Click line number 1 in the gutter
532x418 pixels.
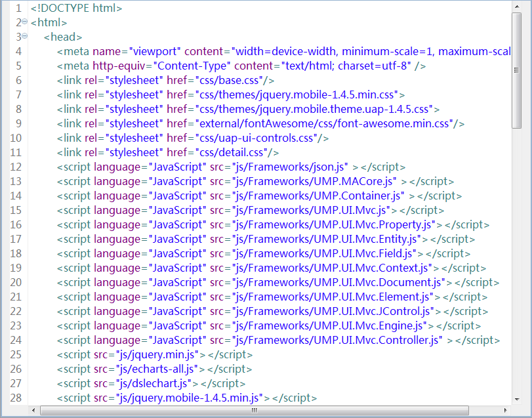pos(18,8)
